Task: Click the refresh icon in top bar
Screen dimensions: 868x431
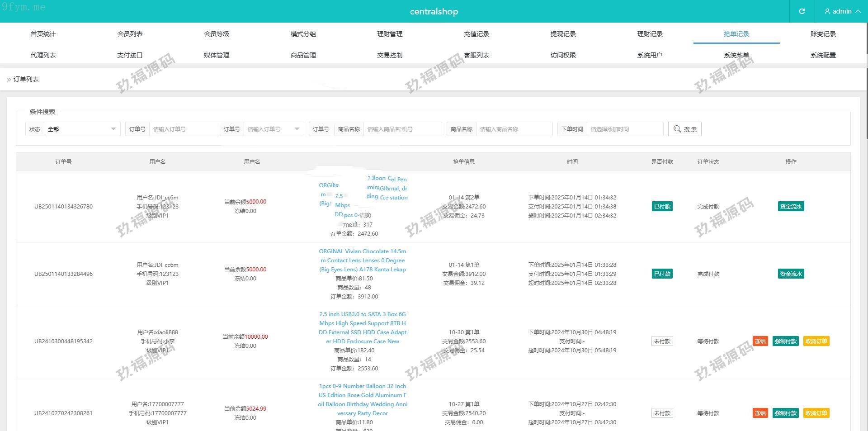Action: click(x=802, y=11)
